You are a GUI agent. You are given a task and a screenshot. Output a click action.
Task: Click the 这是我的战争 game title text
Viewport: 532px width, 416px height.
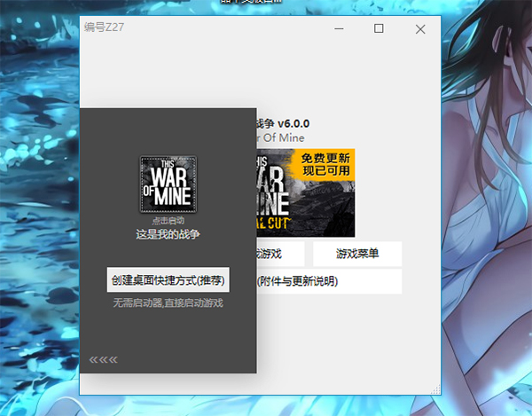(x=168, y=234)
